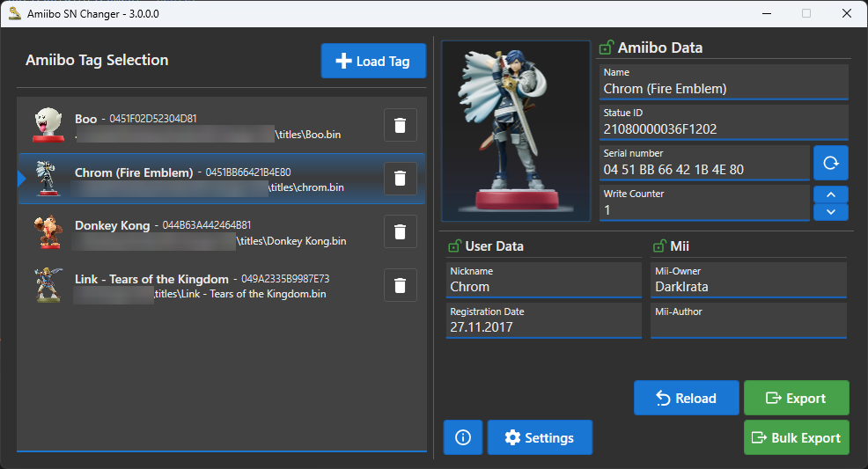868x469 pixels.
Task: Focus the empty Mii-Author field
Action: click(x=748, y=321)
